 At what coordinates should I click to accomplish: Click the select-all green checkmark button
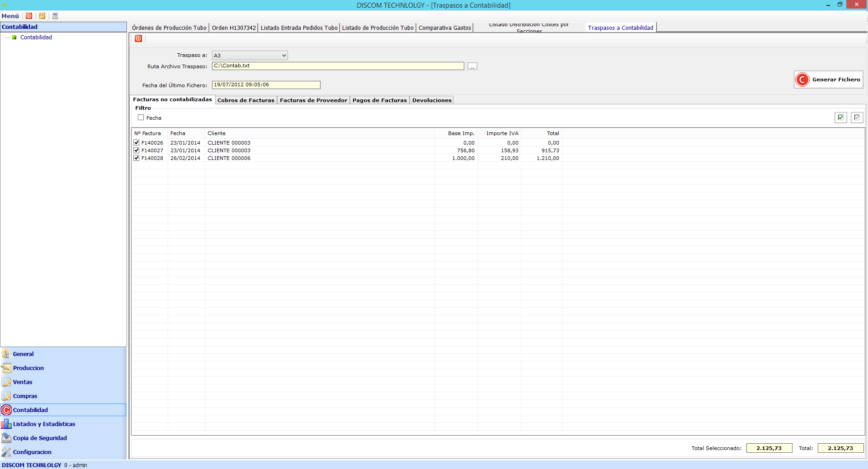840,117
